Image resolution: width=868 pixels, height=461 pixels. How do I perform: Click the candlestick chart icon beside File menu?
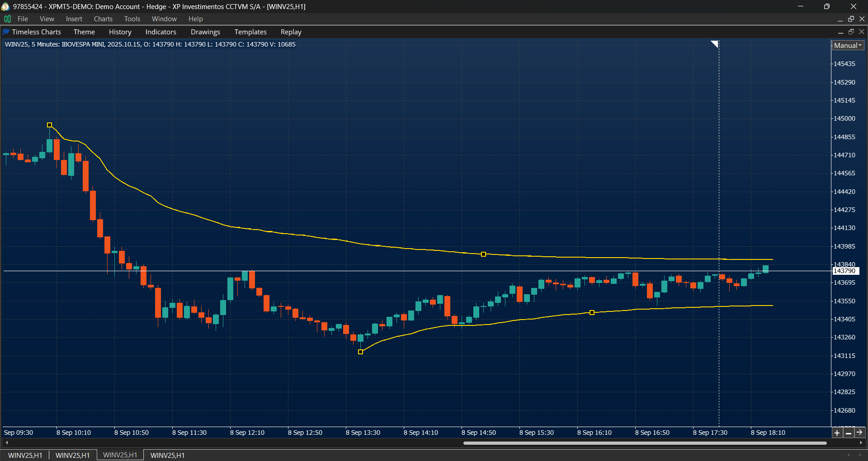pyautogui.click(x=7, y=19)
